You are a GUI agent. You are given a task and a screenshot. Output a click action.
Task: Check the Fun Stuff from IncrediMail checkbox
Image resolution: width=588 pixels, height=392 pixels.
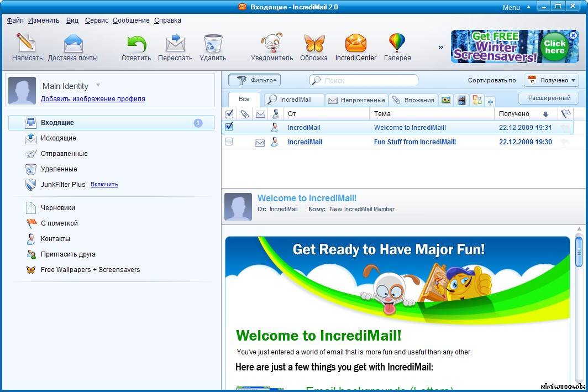click(x=229, y=142)
